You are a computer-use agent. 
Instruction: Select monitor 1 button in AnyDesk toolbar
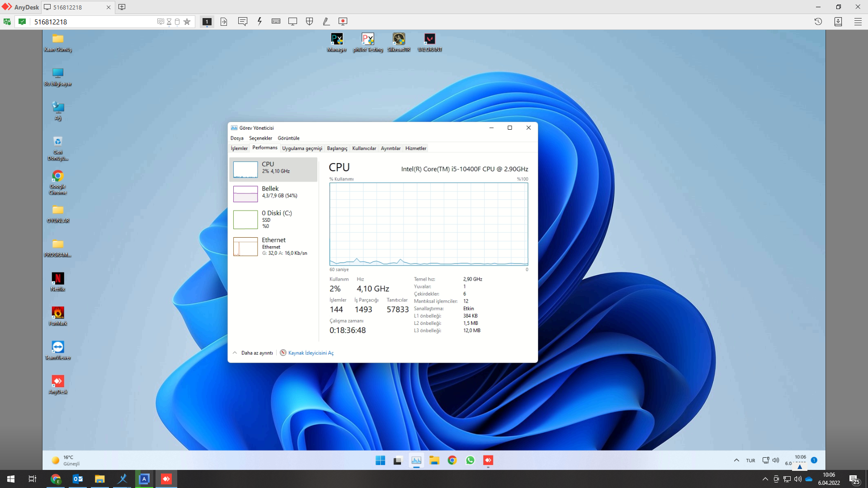(207, 22)
